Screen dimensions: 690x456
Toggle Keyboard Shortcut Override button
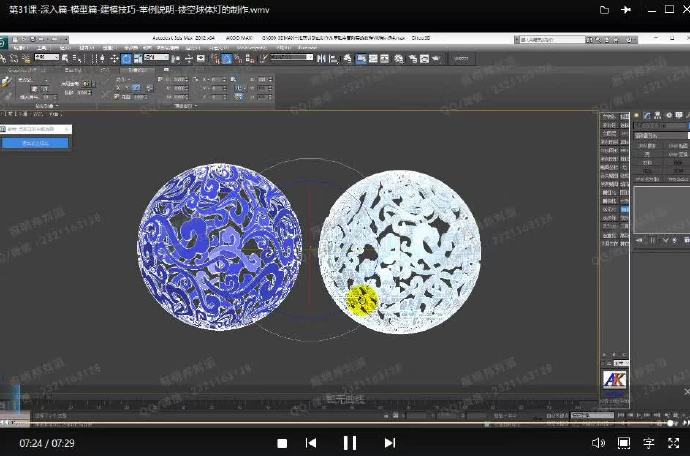pyautogui.click(x=201, y=59)
